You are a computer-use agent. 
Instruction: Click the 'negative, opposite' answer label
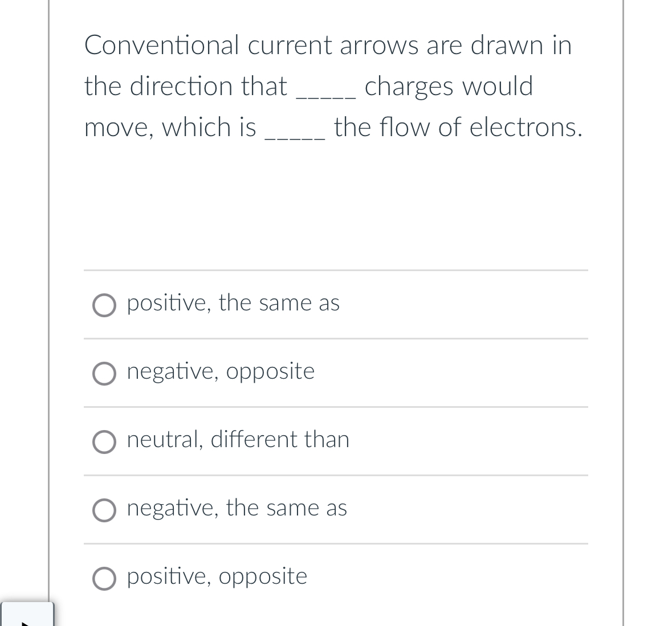click(x=221, y=371)
